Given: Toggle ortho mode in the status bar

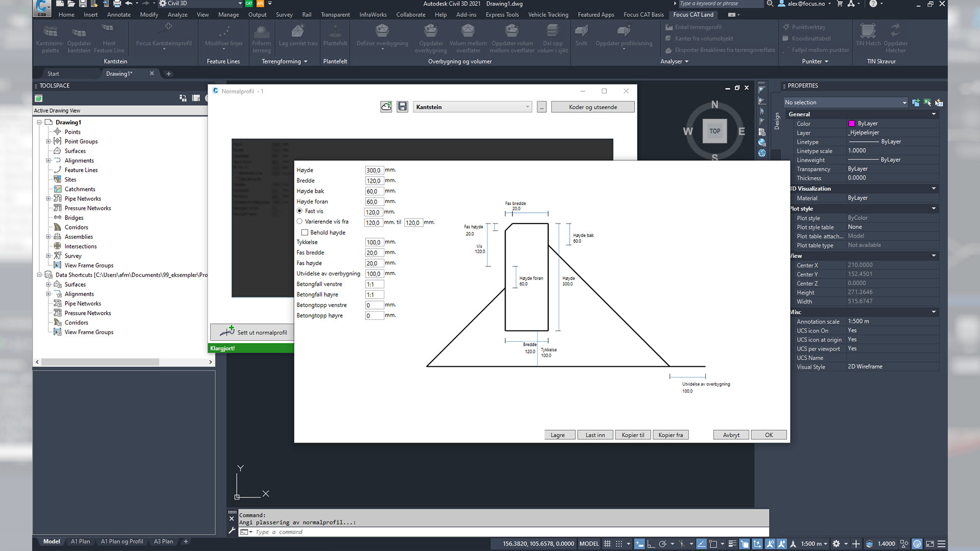Looking at the screenshot, I should (x=651, y=544).
